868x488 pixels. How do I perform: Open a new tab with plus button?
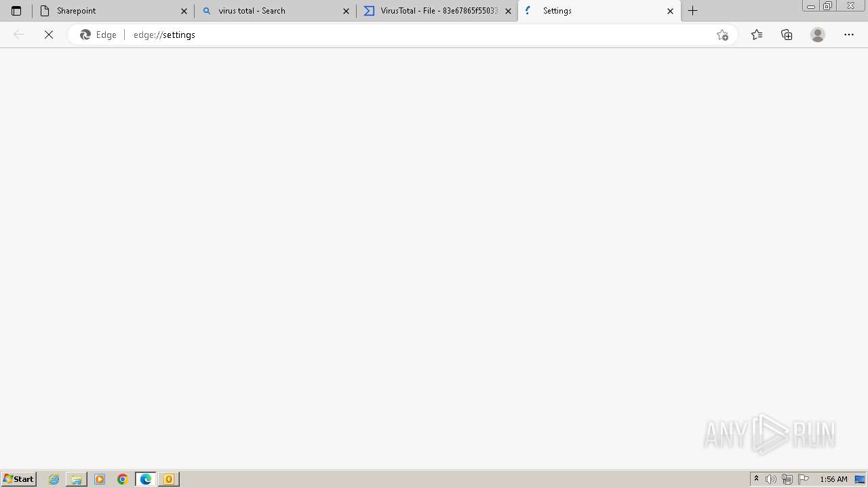pyautogui.click(x=692, y=11)
